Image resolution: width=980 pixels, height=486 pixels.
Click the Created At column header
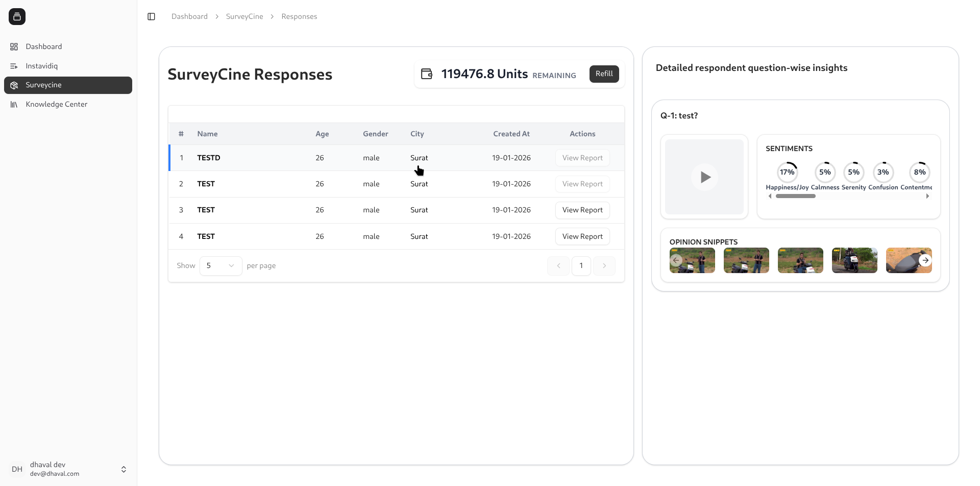[511, 134]
